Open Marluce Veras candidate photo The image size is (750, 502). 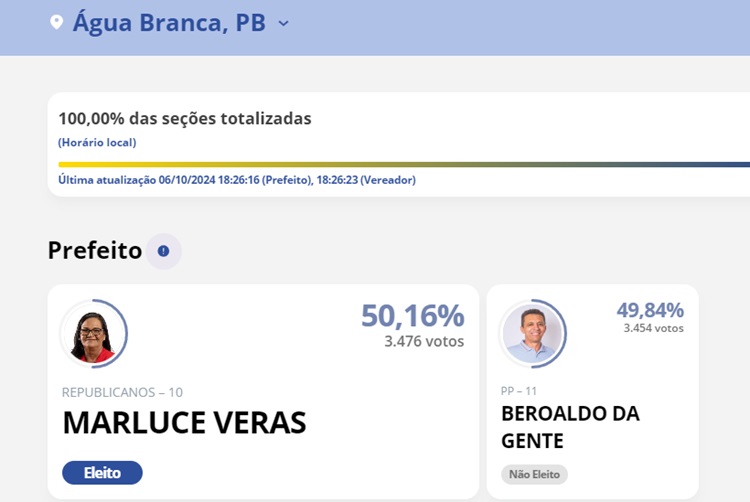(x=93, y=334)
